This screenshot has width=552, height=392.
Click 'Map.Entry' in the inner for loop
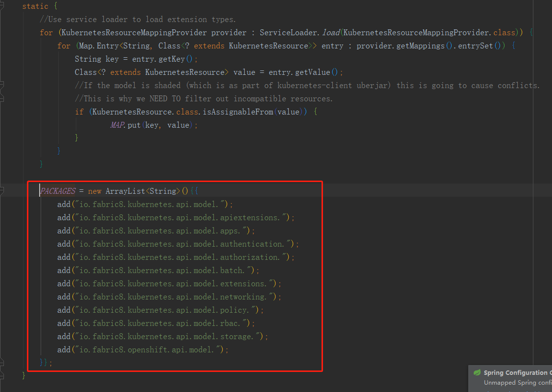99,46
